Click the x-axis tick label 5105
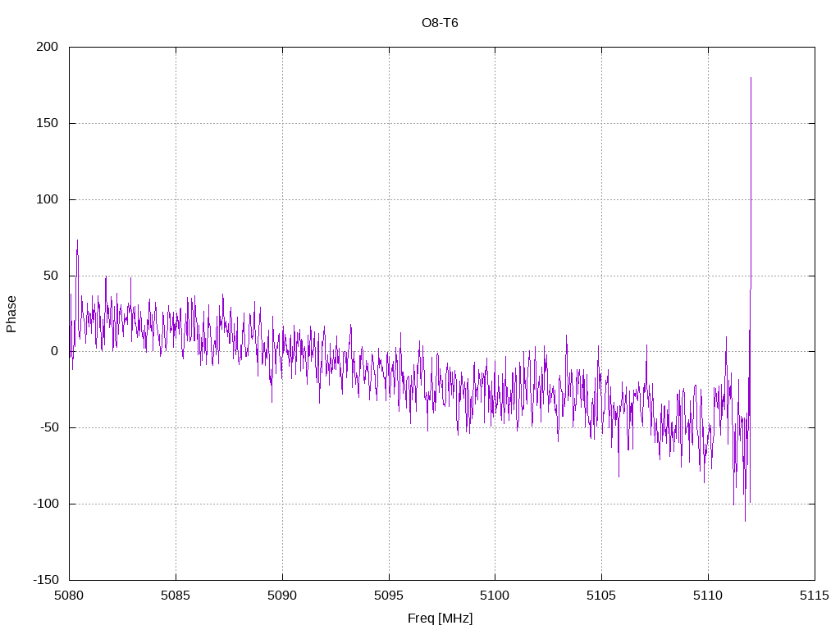 601,596
